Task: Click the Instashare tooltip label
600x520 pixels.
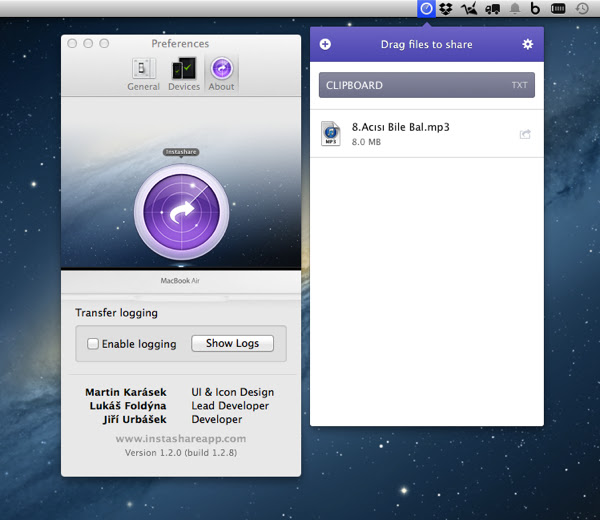Action: tap(181, 152)
